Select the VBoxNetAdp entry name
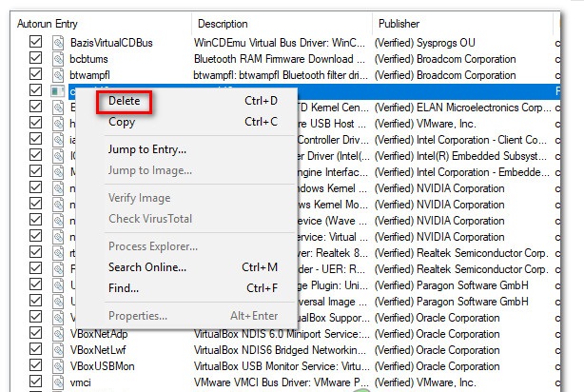 click(99, 334)
